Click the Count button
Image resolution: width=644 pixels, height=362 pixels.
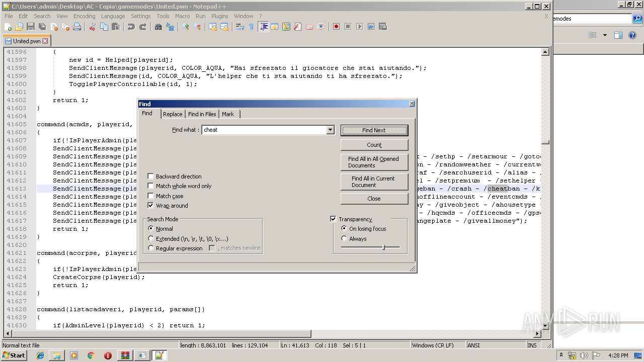click(374, 145)
